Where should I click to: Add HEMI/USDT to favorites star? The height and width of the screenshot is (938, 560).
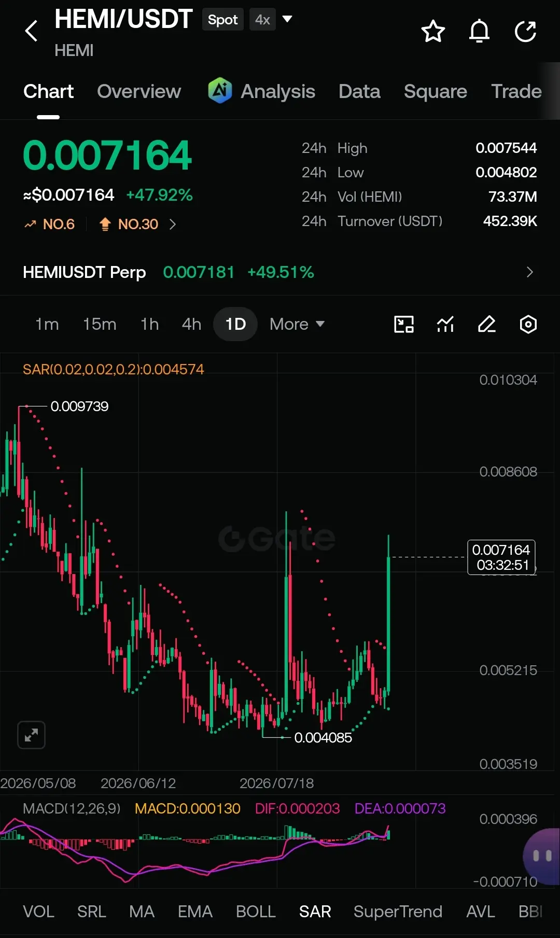click(433, 31)
